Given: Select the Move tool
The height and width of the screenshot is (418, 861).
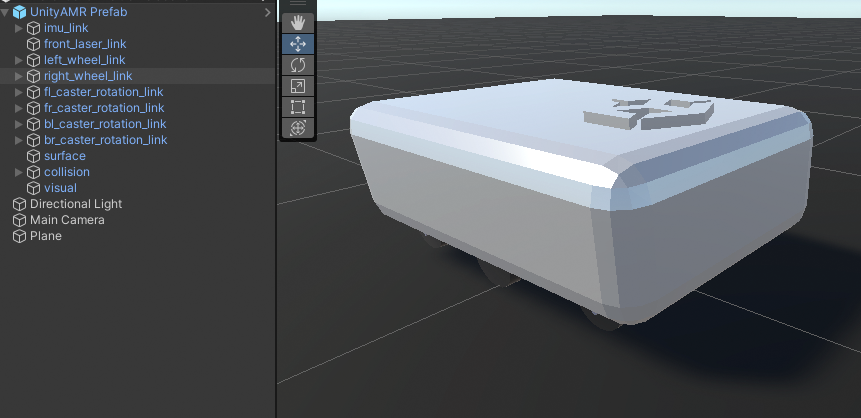Looking at the screenshot, I should coord(298,44).
